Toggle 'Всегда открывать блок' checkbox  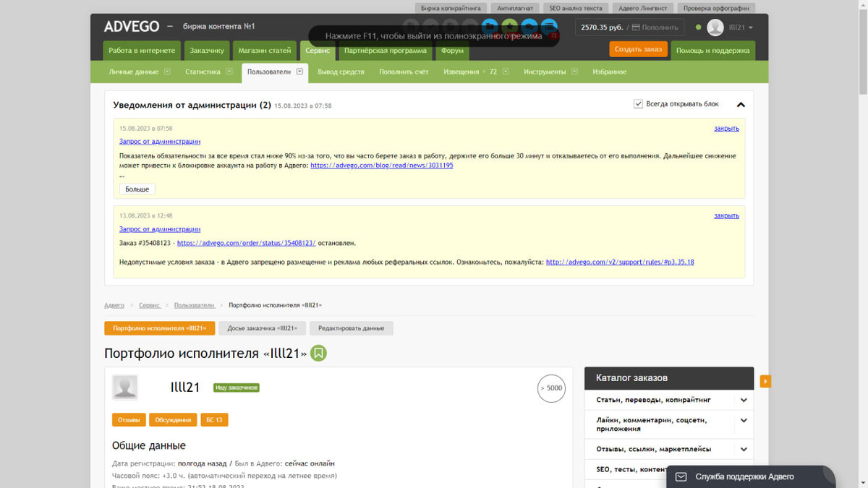638,104
